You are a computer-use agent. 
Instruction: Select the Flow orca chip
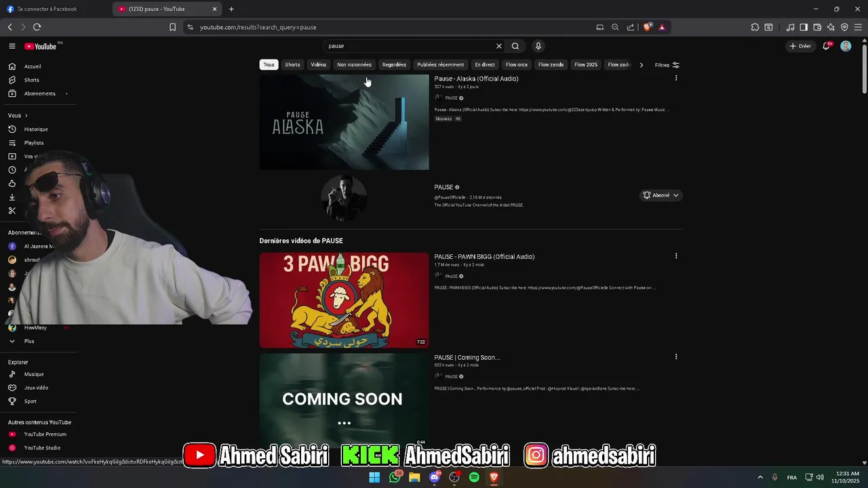(x=517, y=64)
